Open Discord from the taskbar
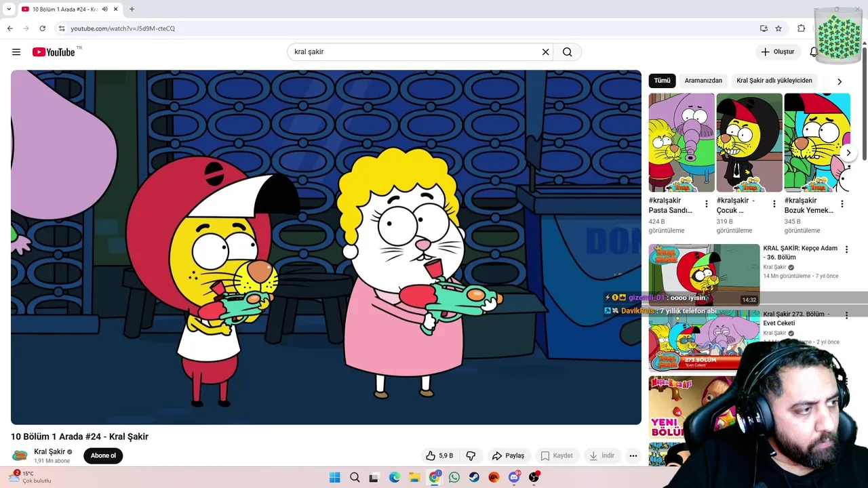Screen dimensions: 868x488 [x=514, y=477]
